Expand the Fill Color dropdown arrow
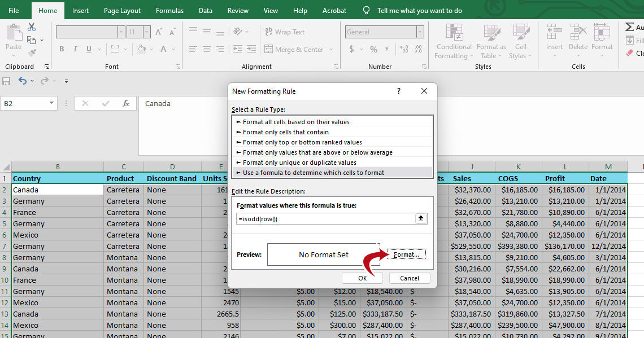This screenshot has height=338, width=644. pyautogui.click(x=151, y=50)
